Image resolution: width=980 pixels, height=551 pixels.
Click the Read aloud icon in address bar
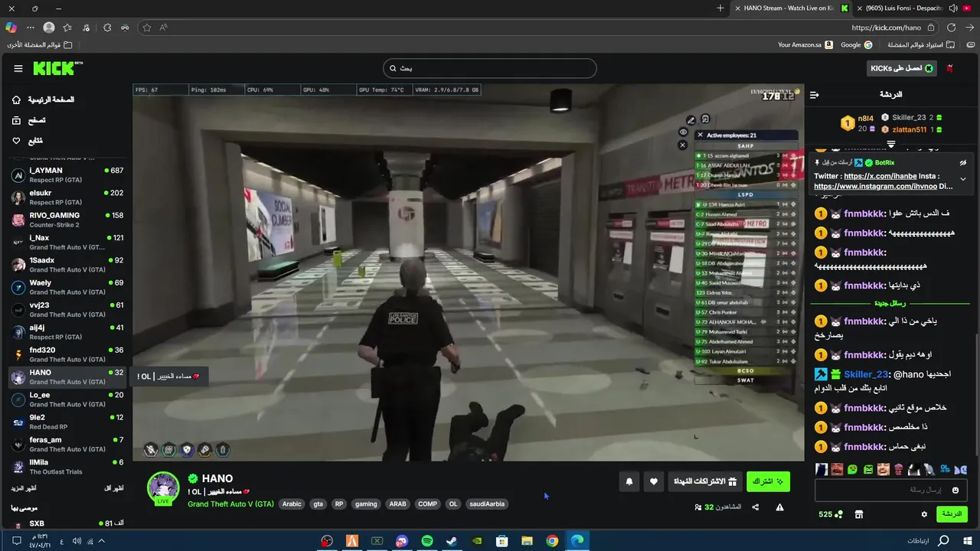[165, 28]
